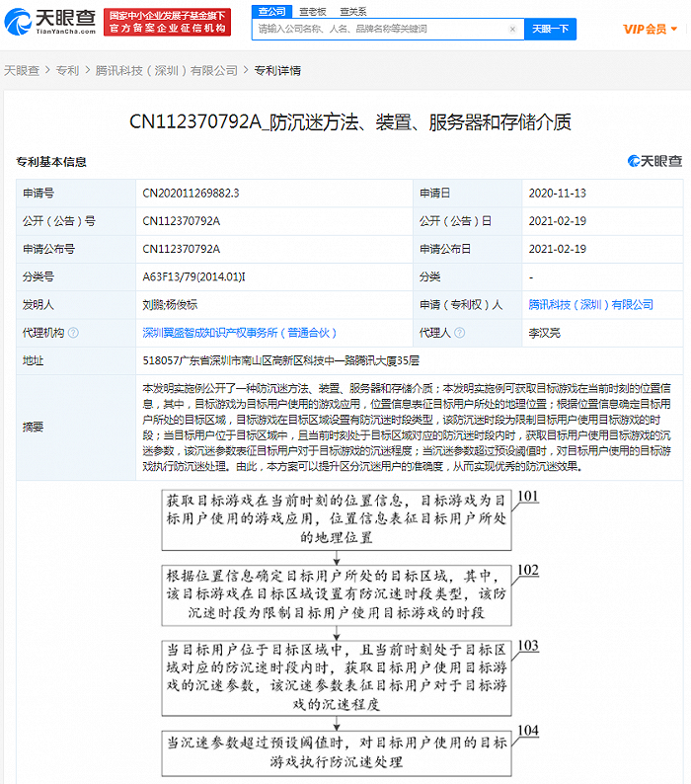
Task: Clear search box with the X icon
Action: 512,29
